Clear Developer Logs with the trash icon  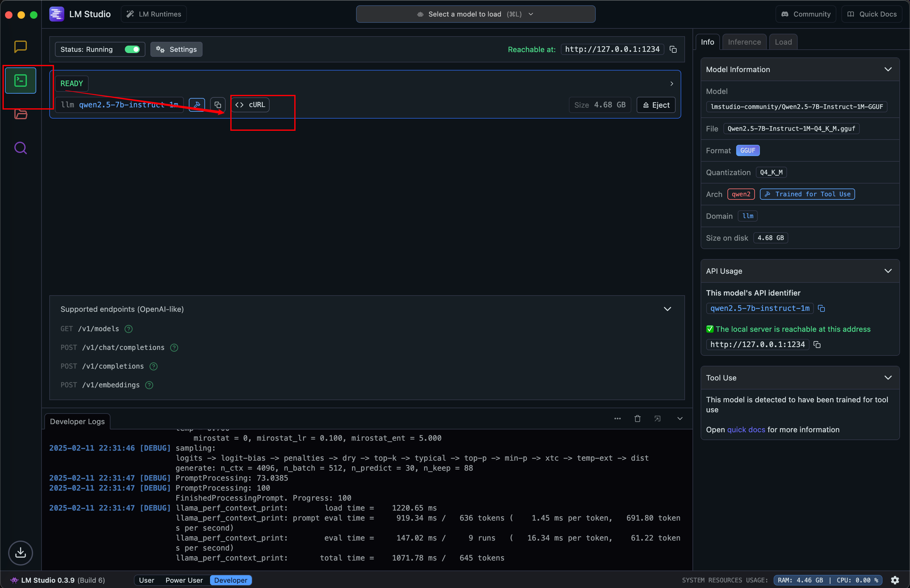[638, 419]
